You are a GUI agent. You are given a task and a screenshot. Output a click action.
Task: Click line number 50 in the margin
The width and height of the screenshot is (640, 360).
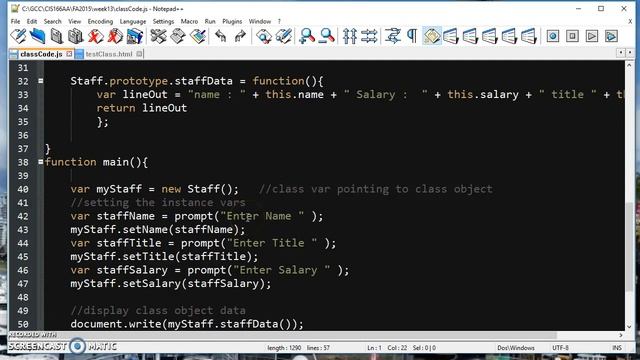[x=23, y=324]
